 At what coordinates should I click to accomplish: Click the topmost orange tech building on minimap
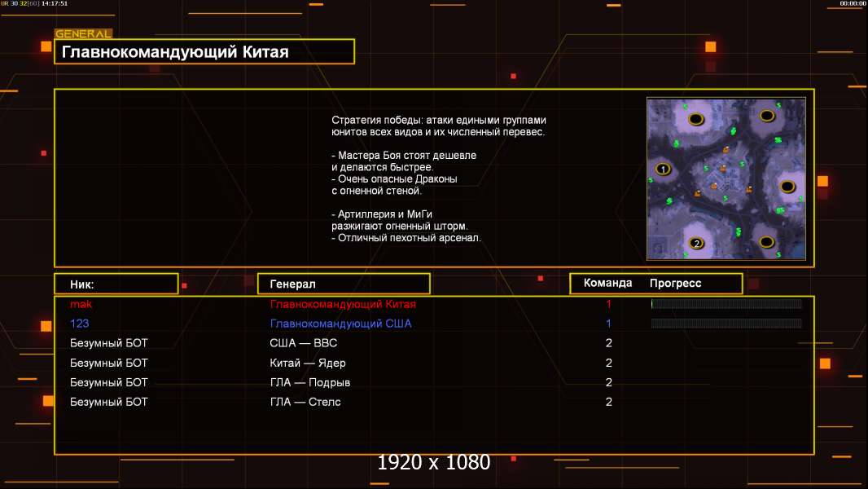[726, 150]
